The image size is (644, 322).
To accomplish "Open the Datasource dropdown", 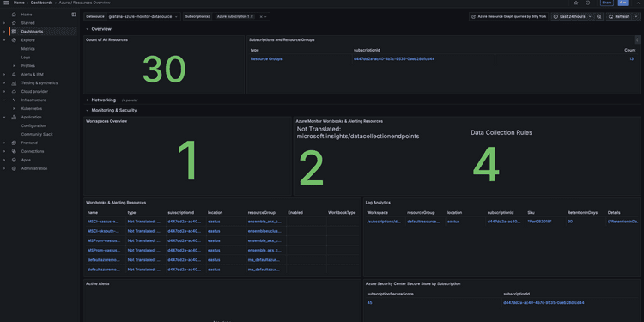I will tap(143, 17).
